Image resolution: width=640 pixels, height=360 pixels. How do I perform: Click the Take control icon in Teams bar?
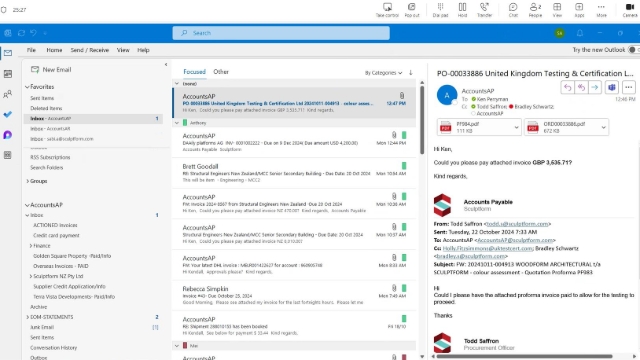tap(387, 7)
